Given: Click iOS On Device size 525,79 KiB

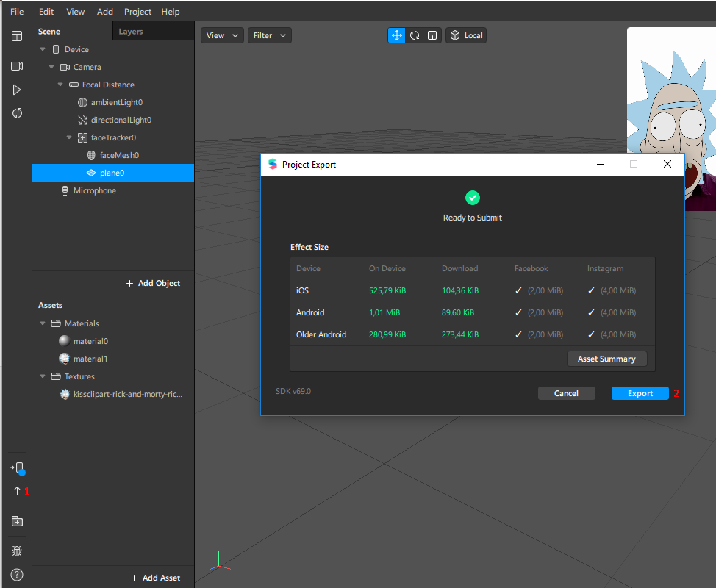Looking at the screenshot, I should click(387, 290).
